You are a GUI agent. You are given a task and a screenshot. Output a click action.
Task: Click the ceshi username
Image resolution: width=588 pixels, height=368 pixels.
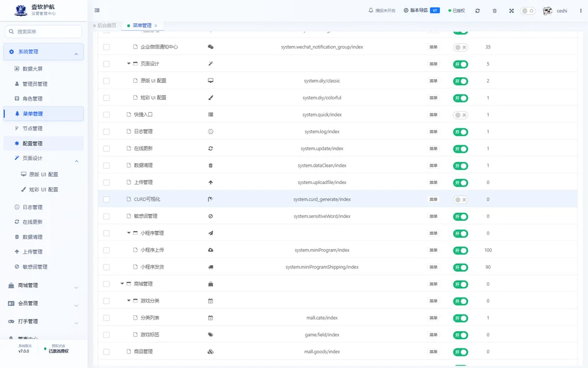pos(562,11)
